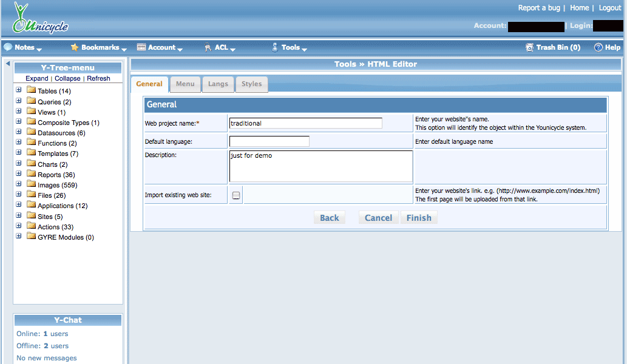Enable Import existing web site checkbox

click(236, 195)
